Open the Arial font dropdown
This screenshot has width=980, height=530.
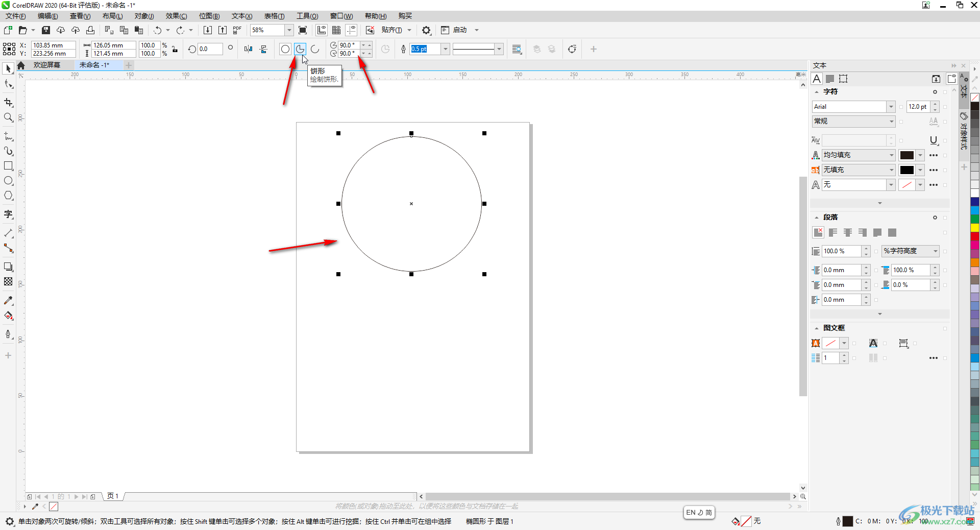tap(891, 107)
